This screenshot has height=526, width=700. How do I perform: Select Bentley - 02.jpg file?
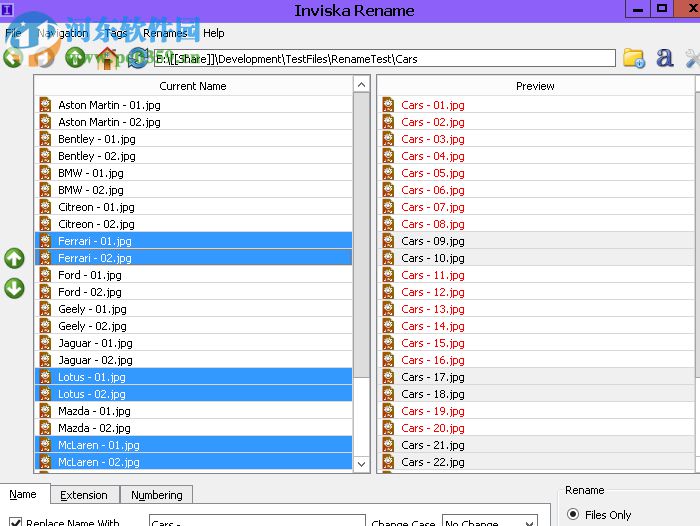click(193, 155)
